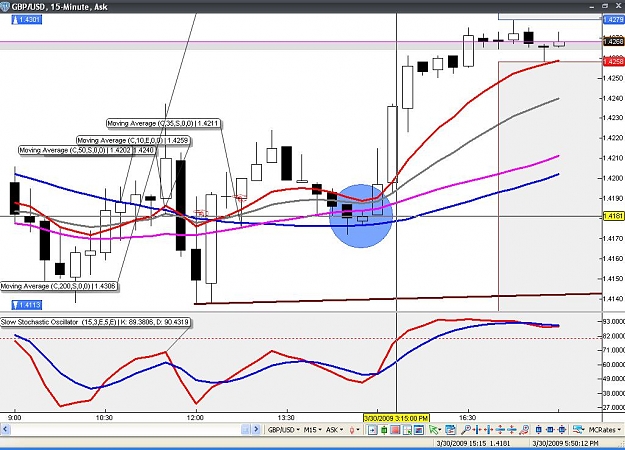The width and height of the screenshot is (625, 450).
Task: Click the blue chart window icon
Action: pos(419,430)
